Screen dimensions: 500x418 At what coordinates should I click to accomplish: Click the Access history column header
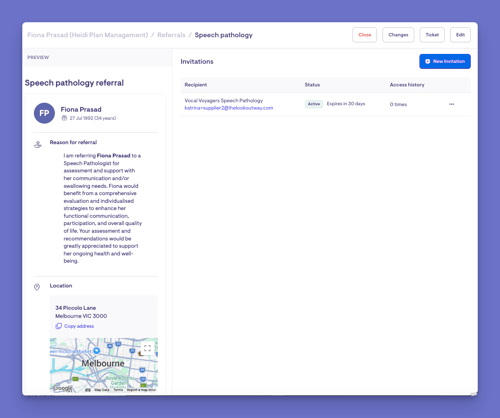[x=407, y=85]
